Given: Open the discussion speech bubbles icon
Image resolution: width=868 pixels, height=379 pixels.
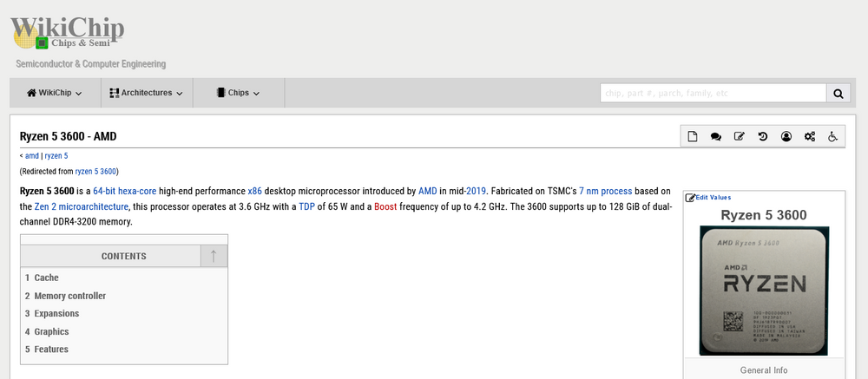Looking at the screenshot, I should (716, 136).
